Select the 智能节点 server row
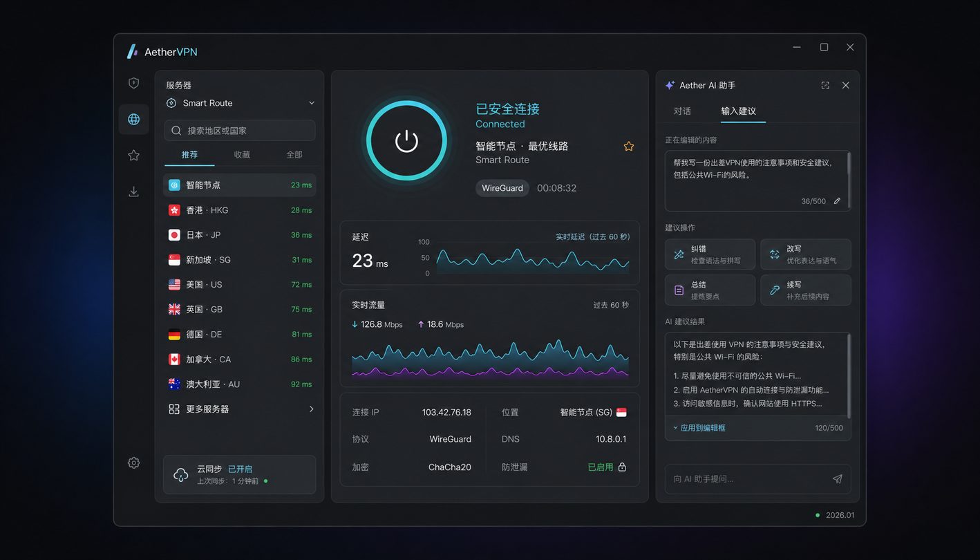Viewport: 980px width, 560px height. (240, 185)
